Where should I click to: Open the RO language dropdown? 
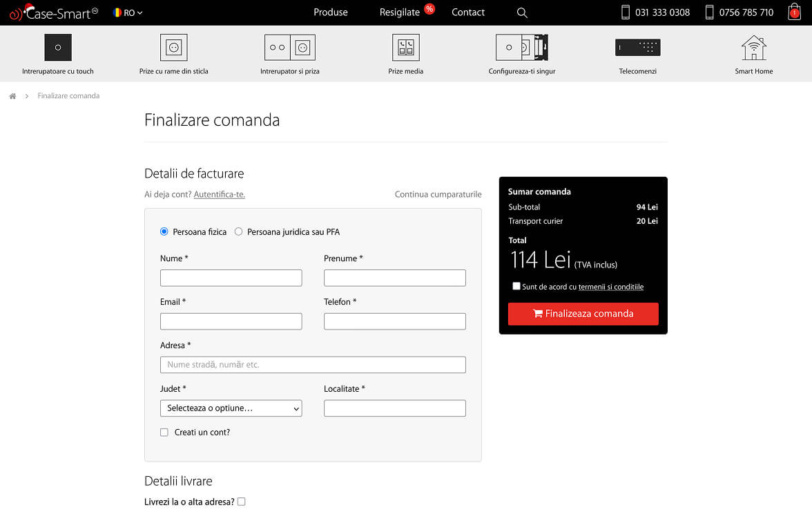[128, 12]
